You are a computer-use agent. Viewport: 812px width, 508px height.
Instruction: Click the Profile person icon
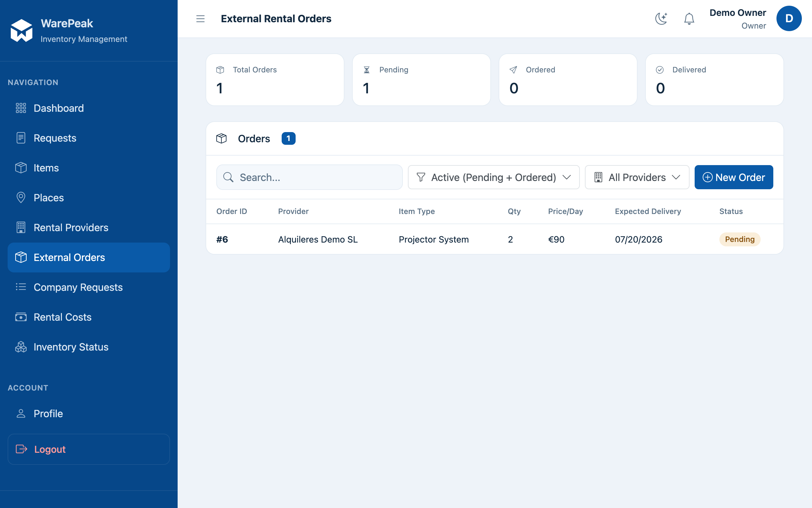pyautogui.click(x=21, y=414)
